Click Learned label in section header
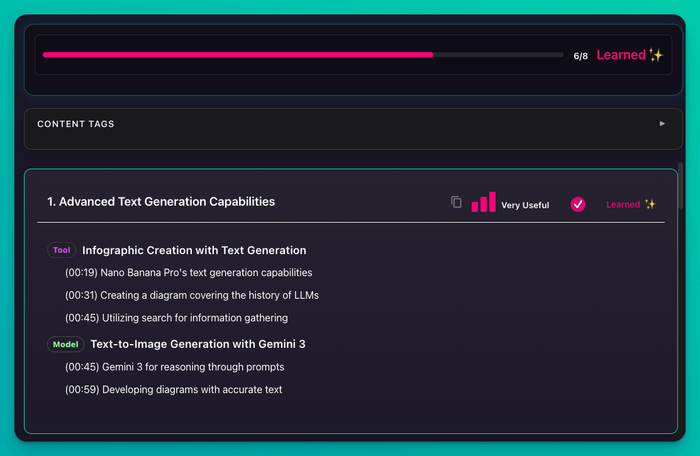 [622, 204]
